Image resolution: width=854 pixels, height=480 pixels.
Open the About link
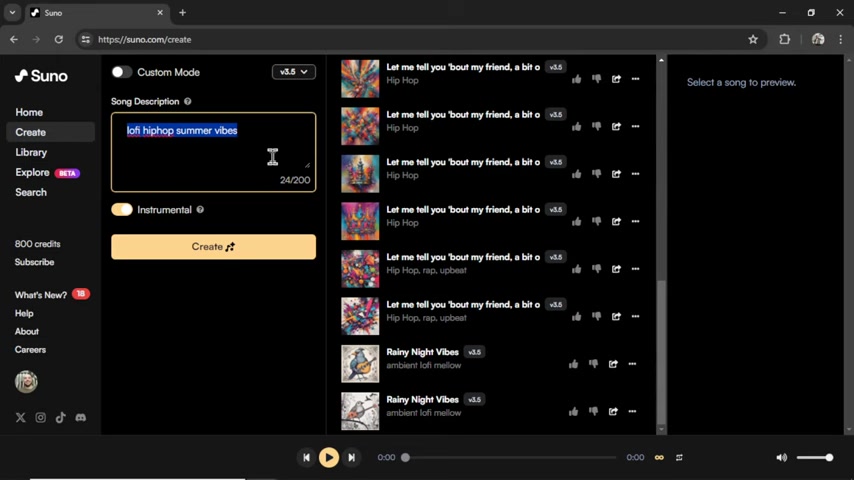click(27, 331)
